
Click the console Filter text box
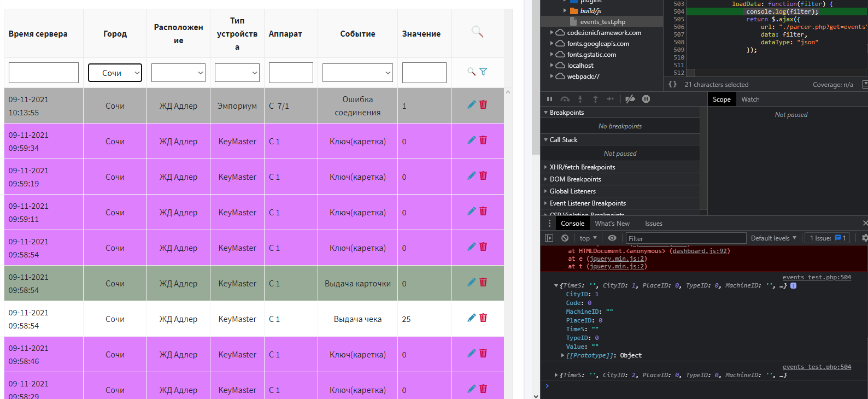click(x=686, y=238)
